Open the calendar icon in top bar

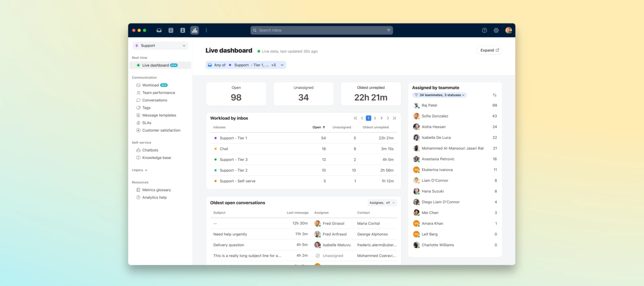tap(171, 30)
